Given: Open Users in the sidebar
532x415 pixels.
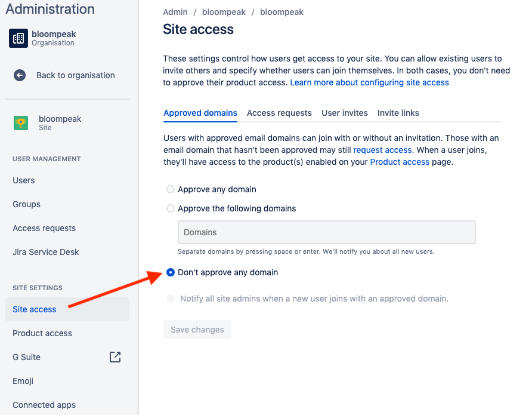Looking at the screenshot, I should coord(24,180).
